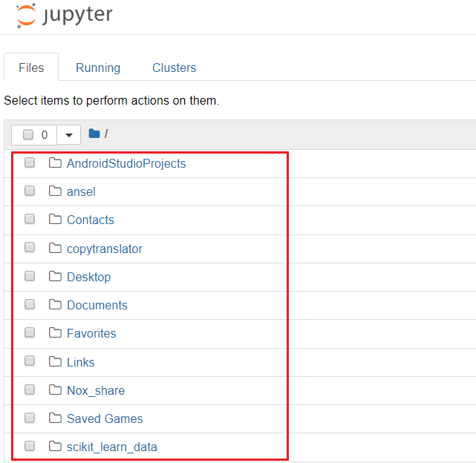Navigate into copytranslator folder
Image resolution: width=476 pixels, height=463 pixels.
tap(105, 249)
